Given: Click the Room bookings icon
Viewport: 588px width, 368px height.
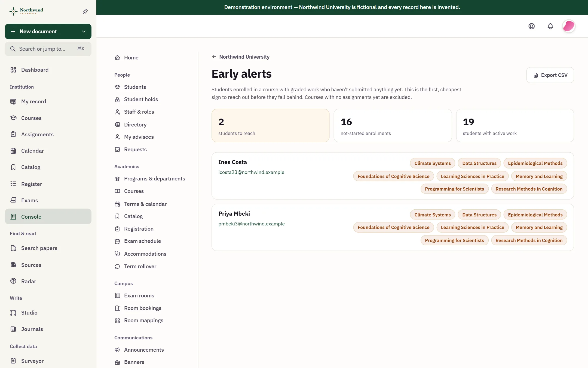Looking at the screenshot, I should tap(117, 308).
